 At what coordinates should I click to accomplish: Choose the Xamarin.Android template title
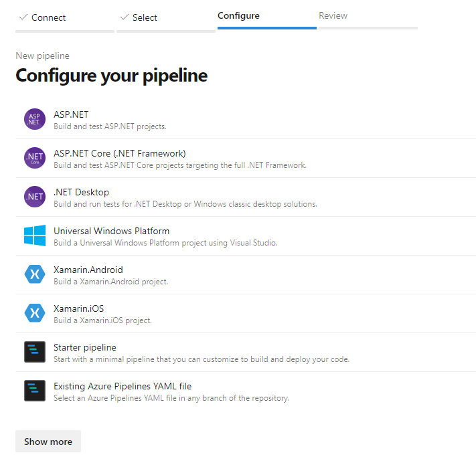[88, 270]
